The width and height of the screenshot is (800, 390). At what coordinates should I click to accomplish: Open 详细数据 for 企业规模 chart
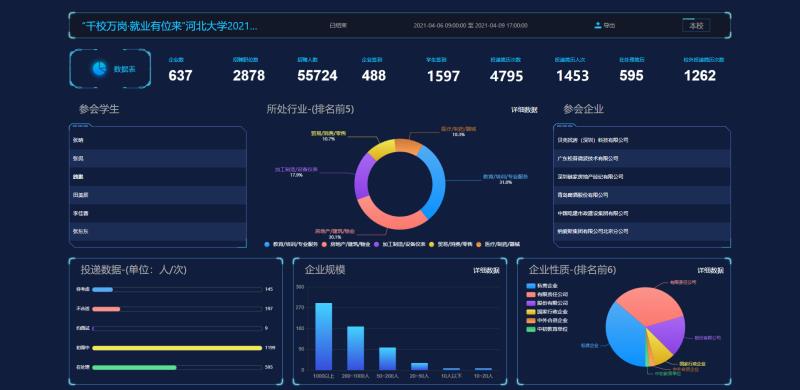(x=486, y=271)
